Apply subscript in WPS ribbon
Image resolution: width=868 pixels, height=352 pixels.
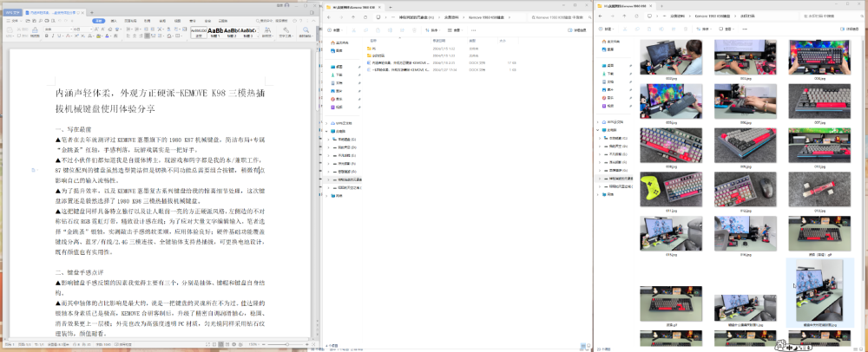click(82, 36)
